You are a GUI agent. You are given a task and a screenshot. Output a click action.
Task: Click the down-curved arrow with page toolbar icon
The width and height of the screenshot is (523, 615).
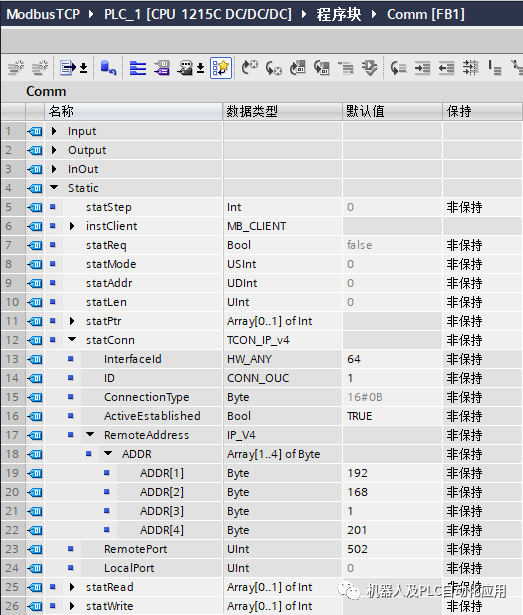[x=321, y=68]
